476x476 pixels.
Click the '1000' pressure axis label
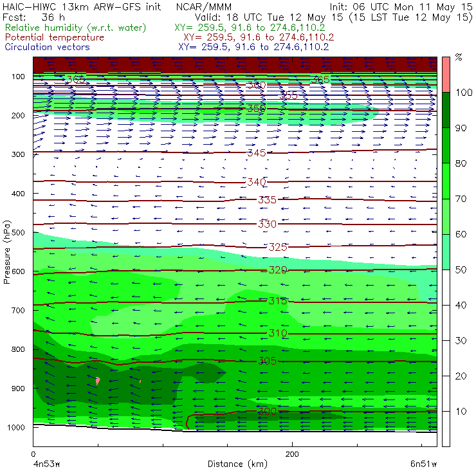point(15,427)
